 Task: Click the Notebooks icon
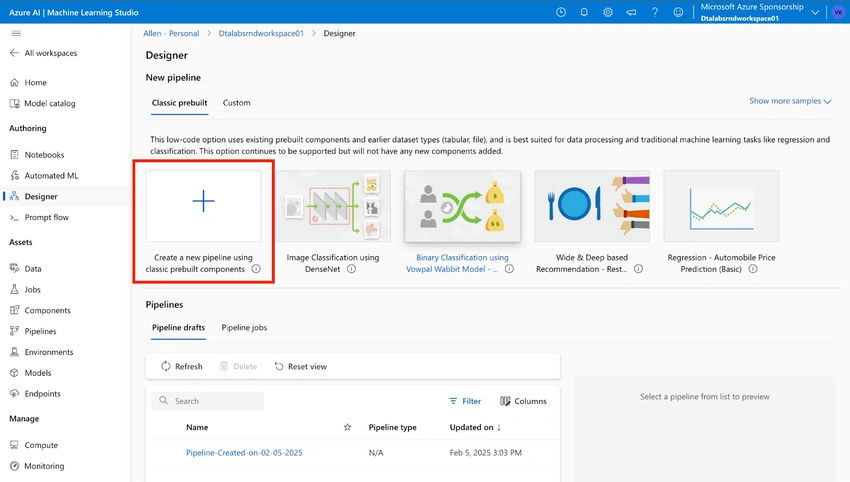tap(15, 155)
